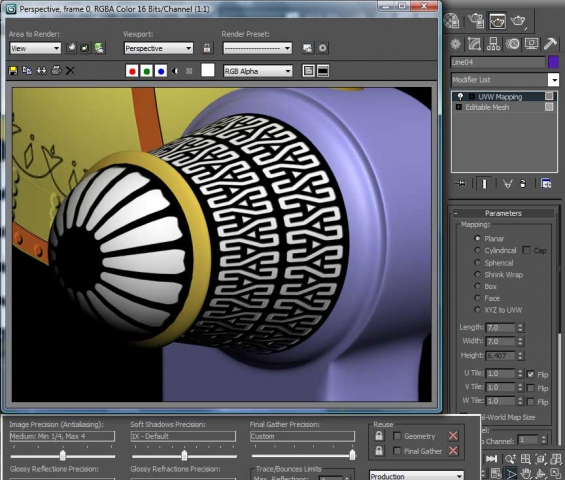Lock the viewport with padlock icon
Screen dimensions: 565x480
(x=207, y=48)
